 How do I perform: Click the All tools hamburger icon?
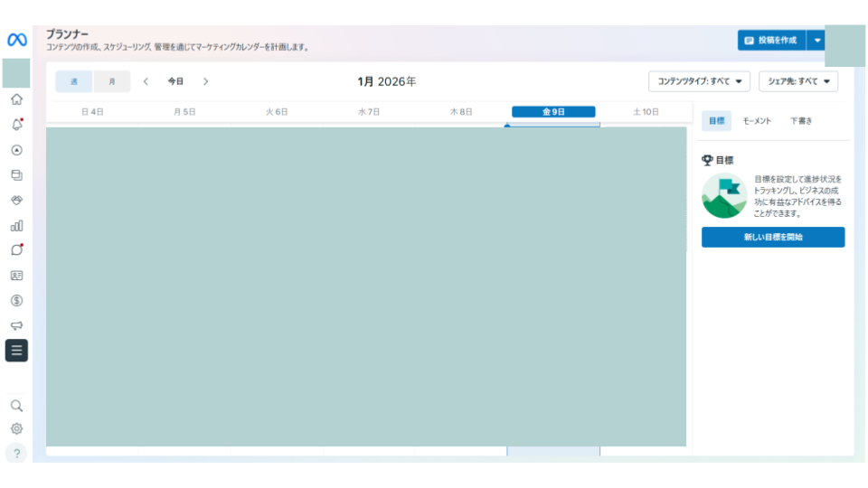(16, 351)
